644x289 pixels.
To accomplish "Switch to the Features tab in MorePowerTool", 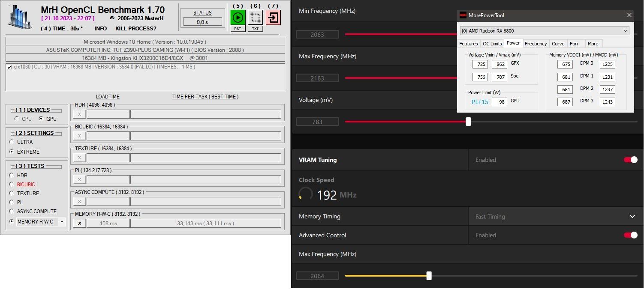I will click(468, 44).
